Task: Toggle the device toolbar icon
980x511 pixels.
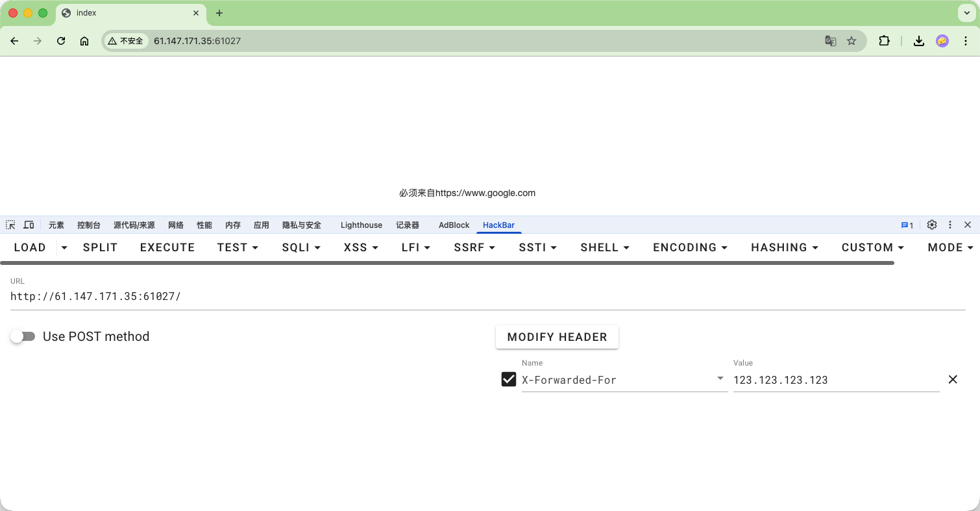Action: click(x=29, y=225)
